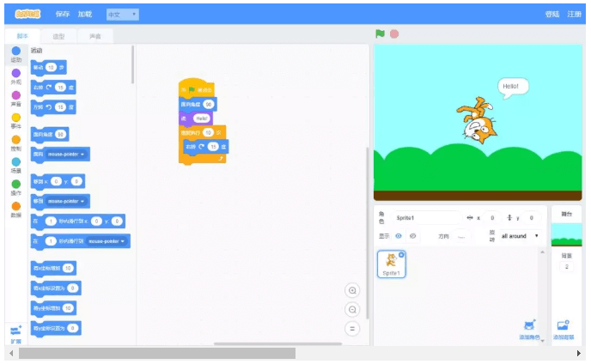Click the page's bottom scrollbar left arrow
591x364 pixels.
click(11, 353)
